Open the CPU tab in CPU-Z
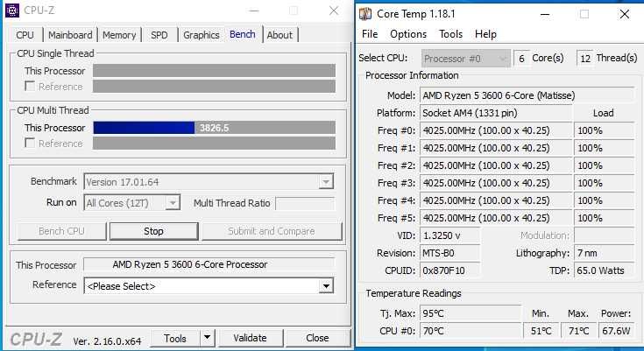 [x=25, y=35]
